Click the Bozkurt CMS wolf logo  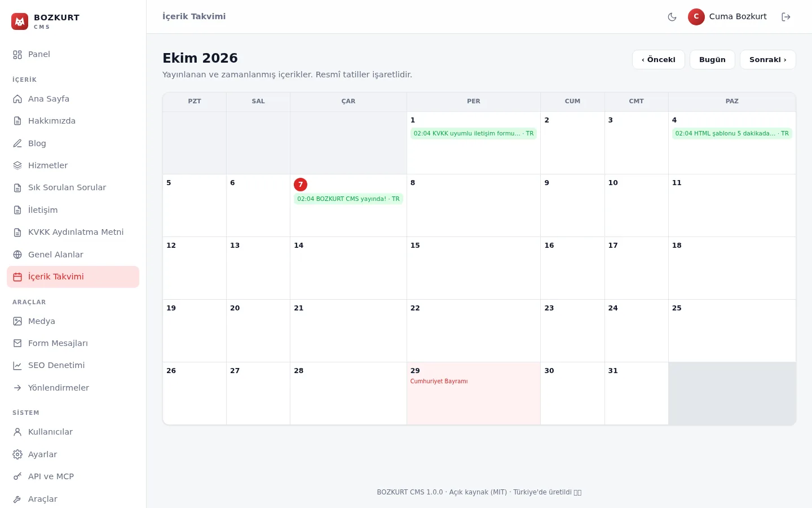click(x=20, y=21)
